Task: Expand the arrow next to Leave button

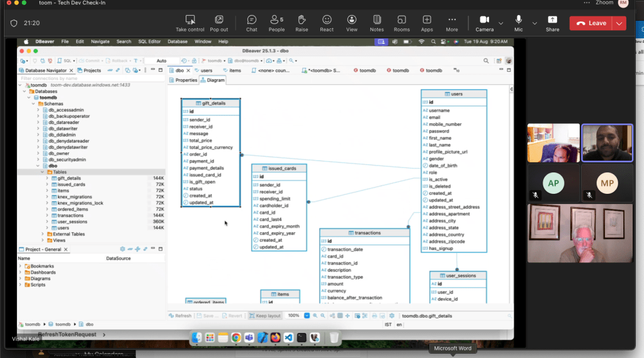Action: [619, 23]
